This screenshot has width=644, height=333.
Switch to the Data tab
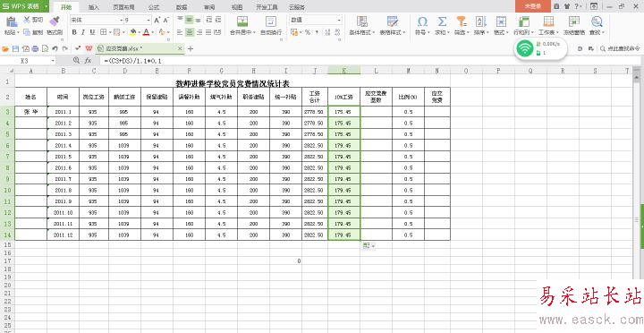point(181,7)
